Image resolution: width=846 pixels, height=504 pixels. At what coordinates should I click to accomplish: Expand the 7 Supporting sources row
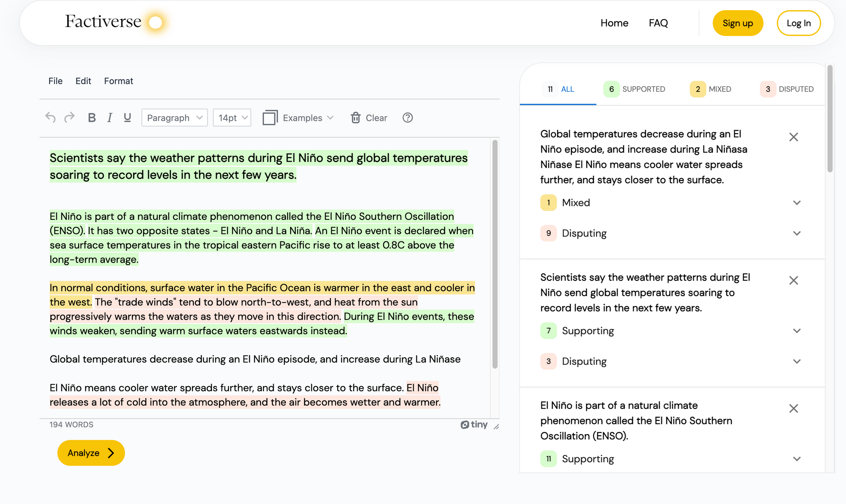tap(797, 331)
